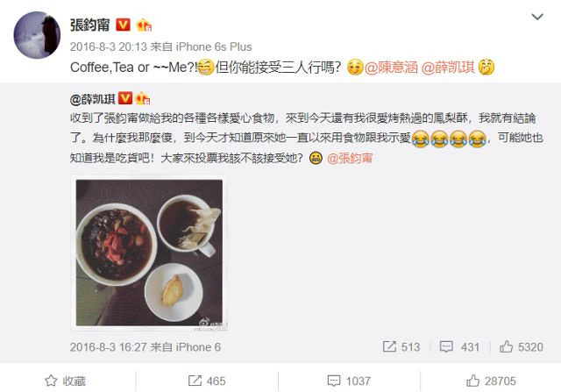Viewport: 561px width, 392px height.
Task: Repost the quoted post with 513 shares
Action: click(x=401, y=346)
